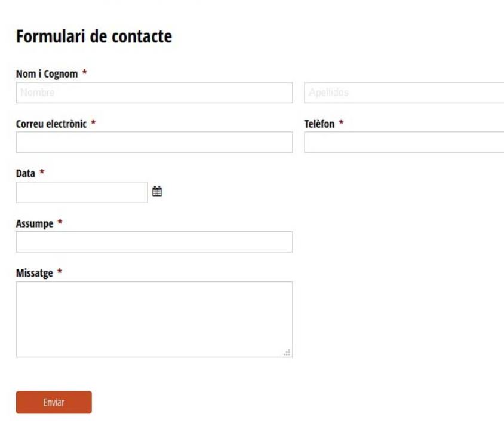Submit the form with Enviar
The height and width of the screenshot is (435, 504).
(x=54, y=402)
